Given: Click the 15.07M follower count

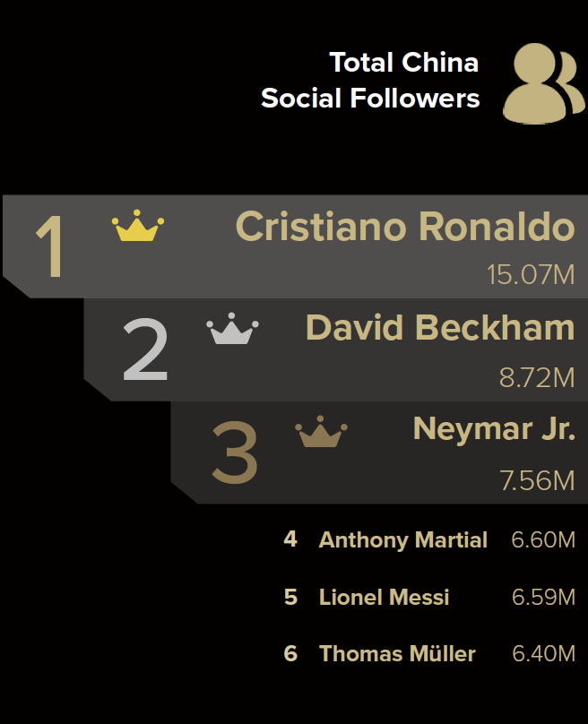Looking at the screenshot, I should (531, 275).
